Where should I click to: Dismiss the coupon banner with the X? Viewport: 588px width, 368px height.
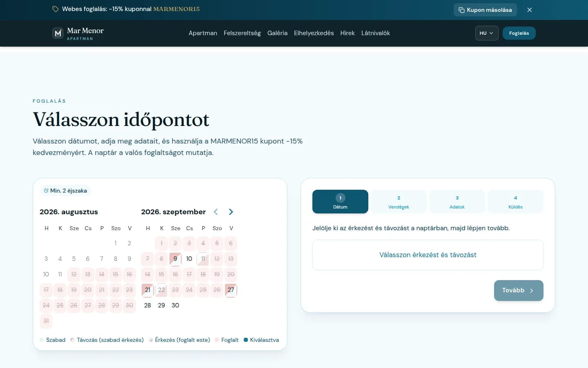(530, 10)
